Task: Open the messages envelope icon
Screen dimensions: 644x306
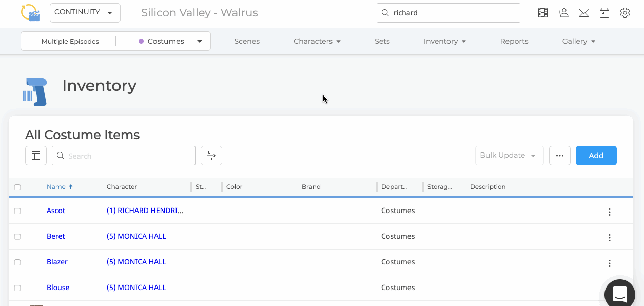Action: point(583,12)
